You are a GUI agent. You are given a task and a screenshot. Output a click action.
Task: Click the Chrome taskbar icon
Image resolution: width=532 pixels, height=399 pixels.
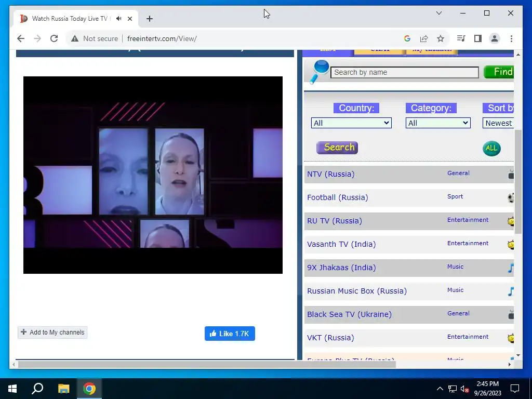[x=89, y=389]
